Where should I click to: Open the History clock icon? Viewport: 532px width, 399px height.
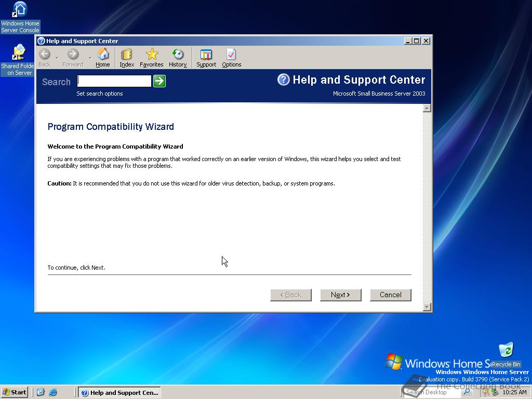(178, 57)
